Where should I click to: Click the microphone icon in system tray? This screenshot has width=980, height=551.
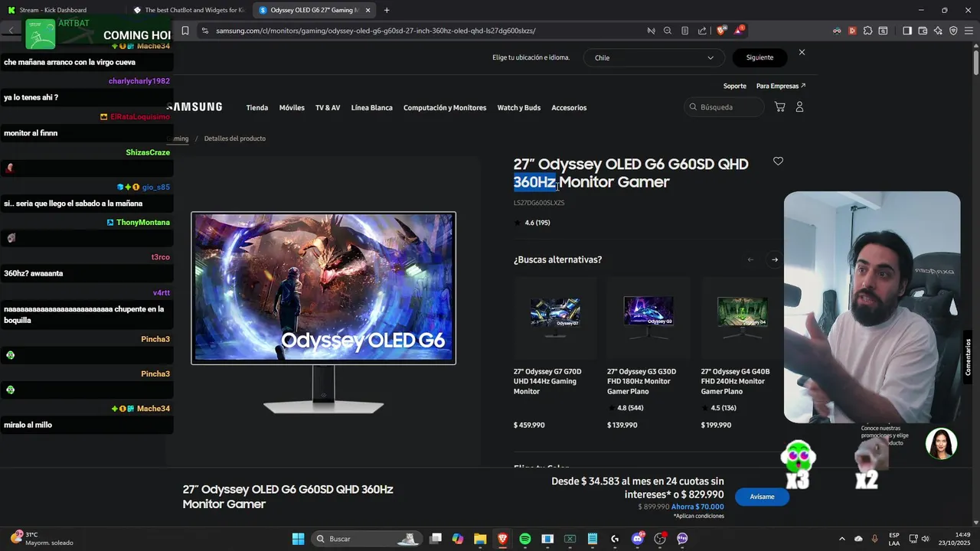click(875, 539)
